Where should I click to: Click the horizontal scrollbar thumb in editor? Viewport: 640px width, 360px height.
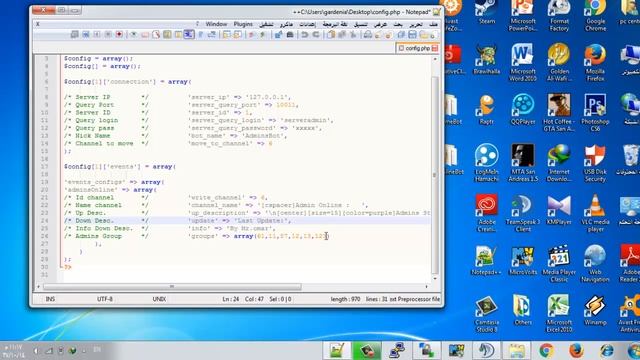[172, 287]
